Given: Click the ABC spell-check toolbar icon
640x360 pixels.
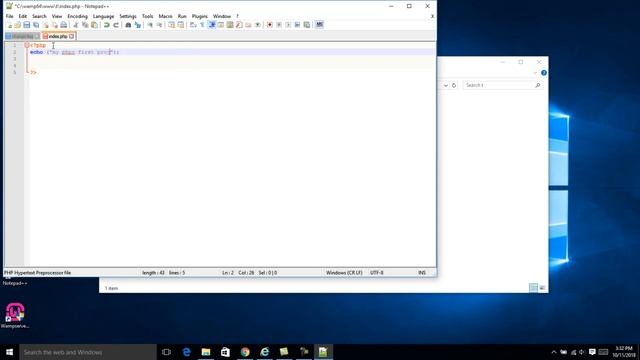Looking at the screenshot, I should pyautogui.click(x=319, y=25).
